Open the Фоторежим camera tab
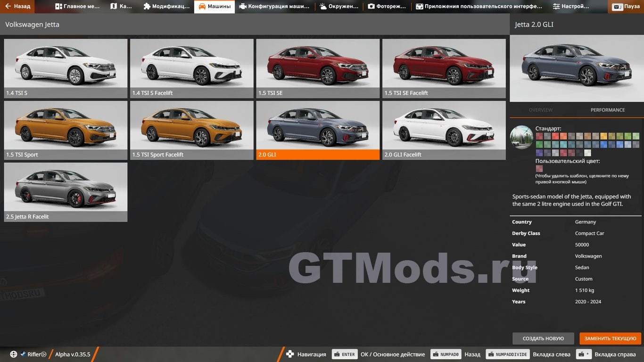This screenshot has height=362, width=644. pyautogui.click(x=388, y=7)
